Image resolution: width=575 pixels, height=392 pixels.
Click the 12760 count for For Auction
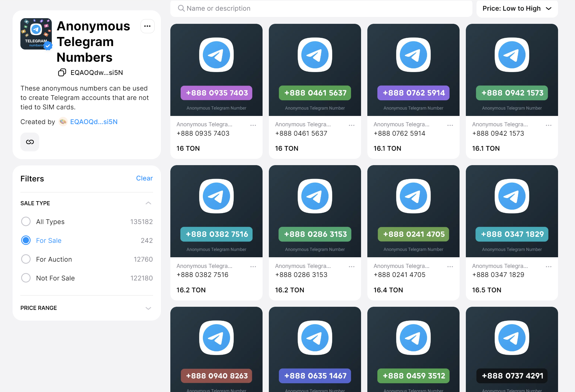click(143, 259)
